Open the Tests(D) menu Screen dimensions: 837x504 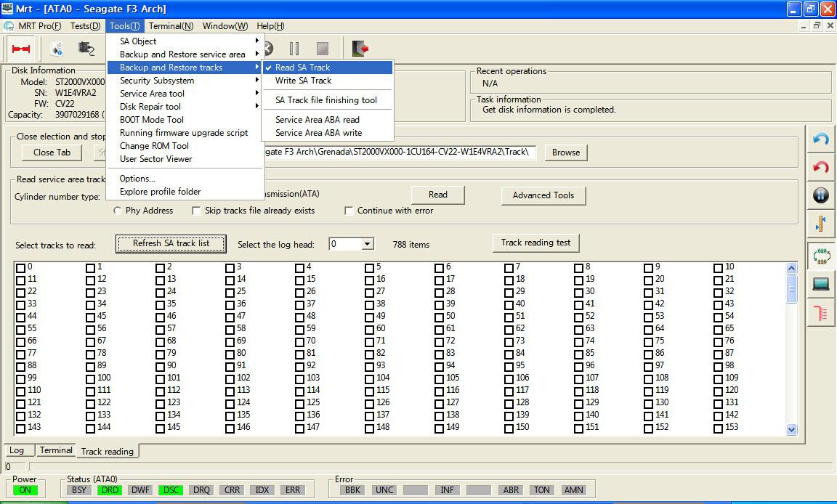[86, 26]
